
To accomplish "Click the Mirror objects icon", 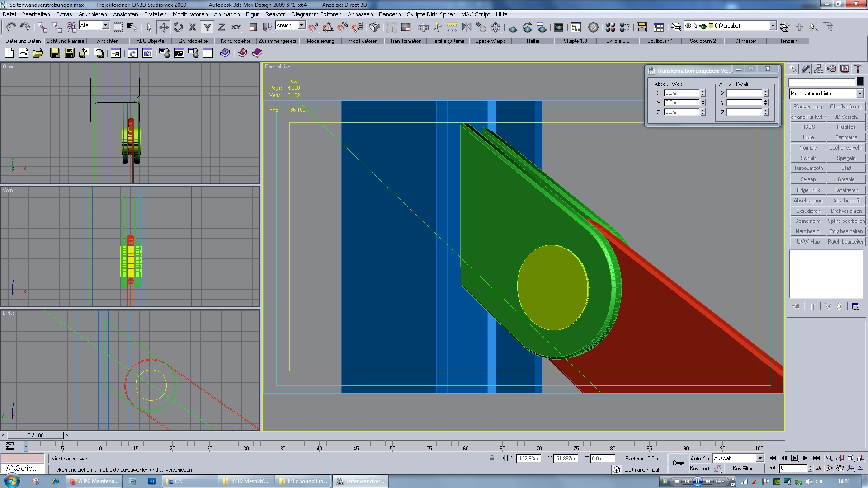I will click(x=466, y=28).
